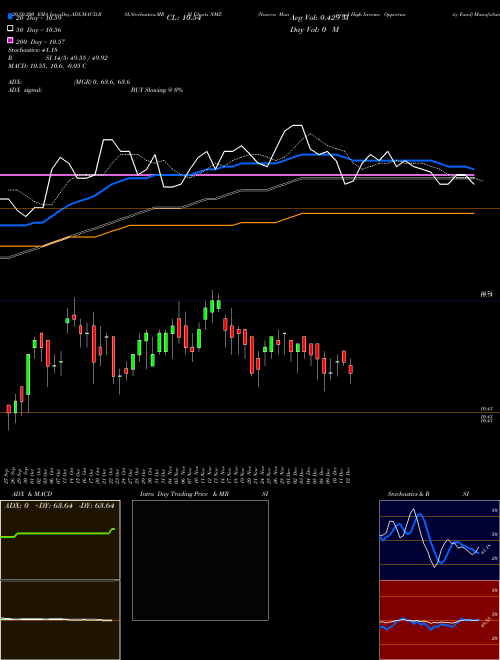The height and width of the screenshot is (660, 500).
Task: Click the 'CL: 10.54' closing price label
Action: pos(184,18)
